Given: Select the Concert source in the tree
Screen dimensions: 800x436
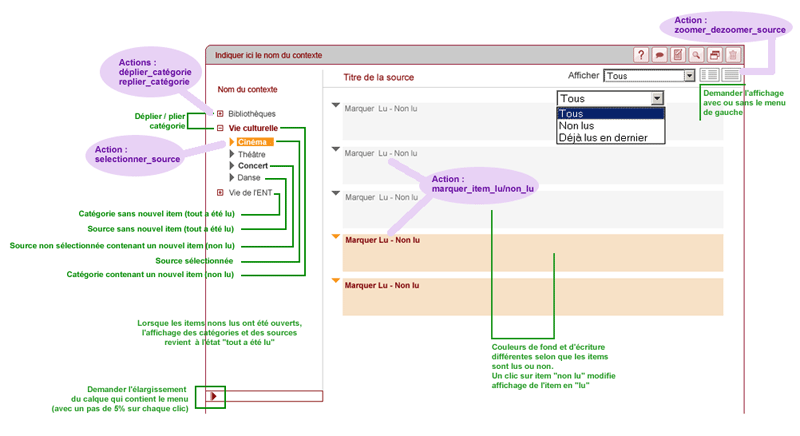Looking at the screenshot, I should (253, 166).
